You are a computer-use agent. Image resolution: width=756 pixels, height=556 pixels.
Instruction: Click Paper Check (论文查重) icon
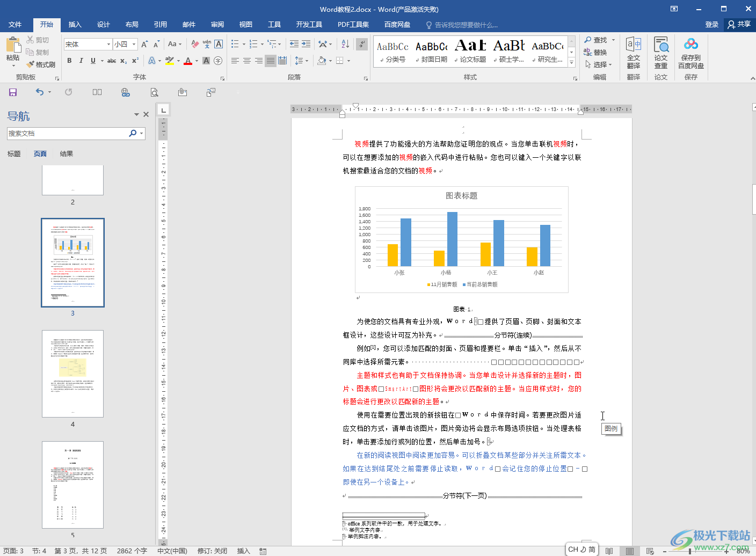[661, 53]
